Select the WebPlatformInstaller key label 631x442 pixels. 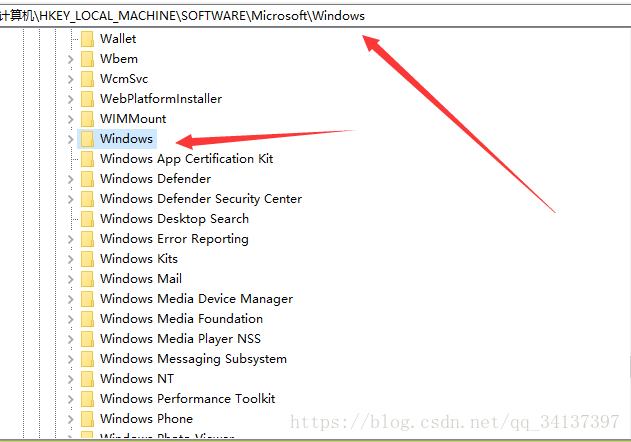coord(161,99)
